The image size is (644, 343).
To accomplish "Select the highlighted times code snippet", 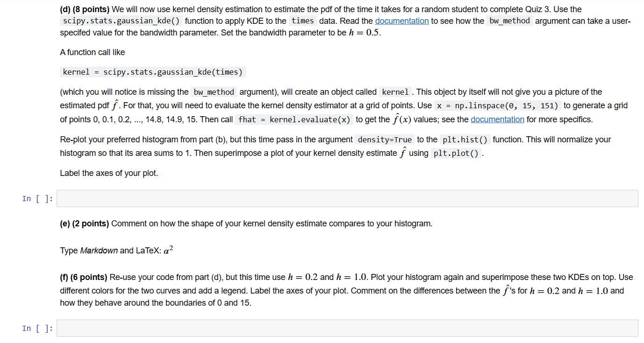I will 302,21.
